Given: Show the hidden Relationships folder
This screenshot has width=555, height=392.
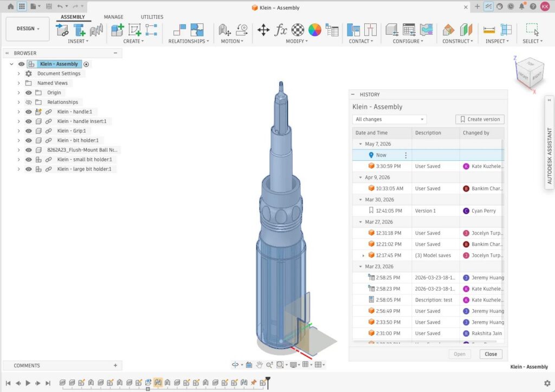Looking at the screenshot, I should (29, 102).
